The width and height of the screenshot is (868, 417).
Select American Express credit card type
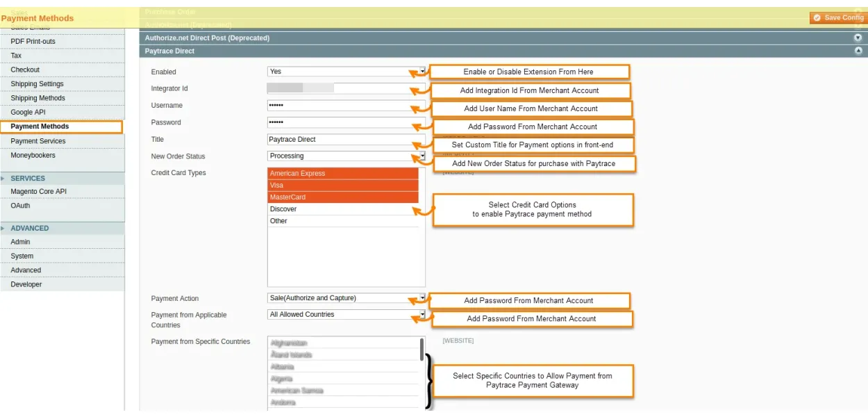[343, 174]
